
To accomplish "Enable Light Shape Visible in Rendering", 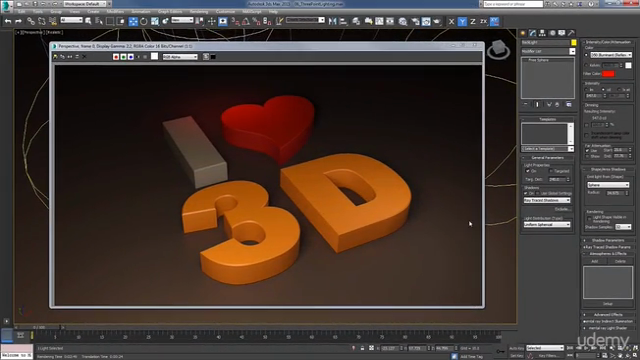I will click(x=589, y=219).
